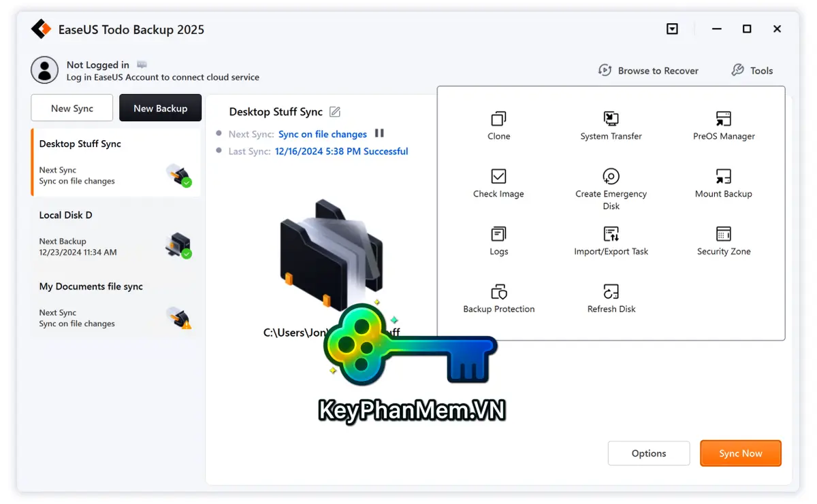Switch to the New Backup tab
The width and height of the screenshot is (817, 504).
pos(160,107)
